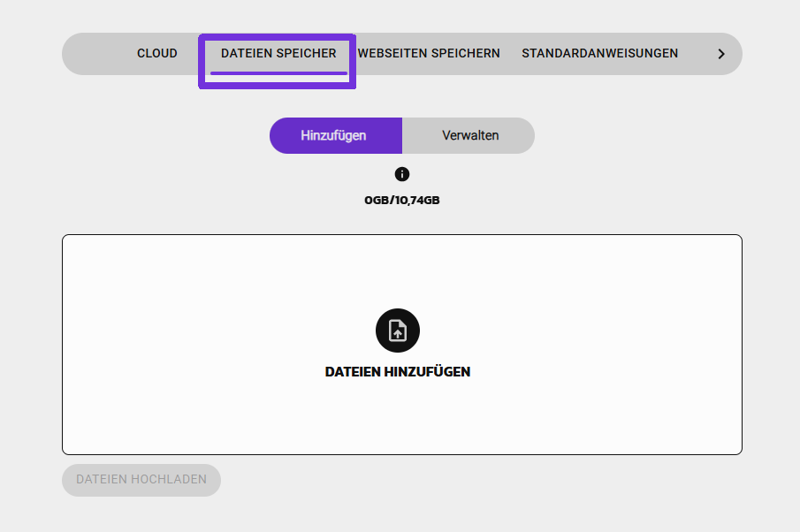Image resolution: width=800 pixels, height=532 pixels.
Task: Click the small black "i" icon
Action: (402, 174)
